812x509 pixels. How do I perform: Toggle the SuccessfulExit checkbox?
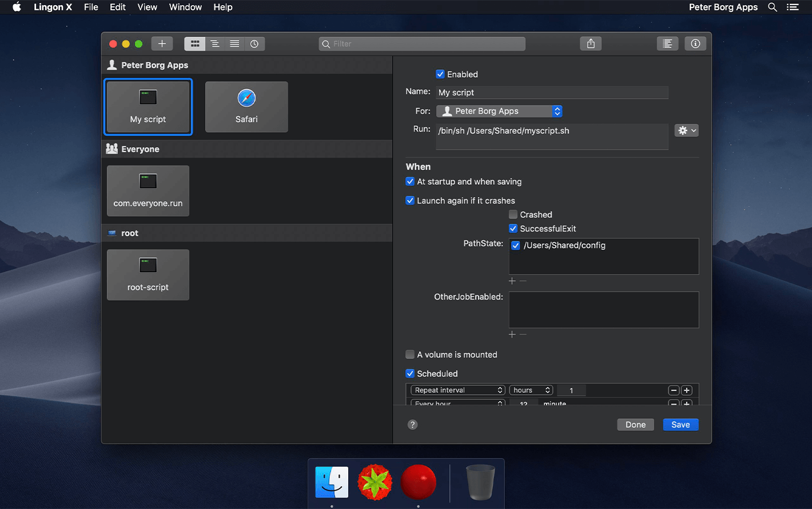tap(513, 228)
